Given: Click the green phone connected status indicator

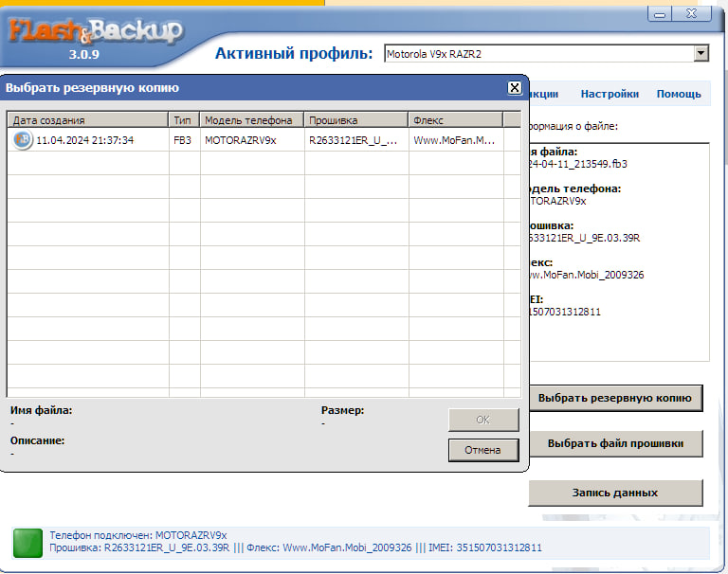Looking at the screenshot, I should coord(27,543).
